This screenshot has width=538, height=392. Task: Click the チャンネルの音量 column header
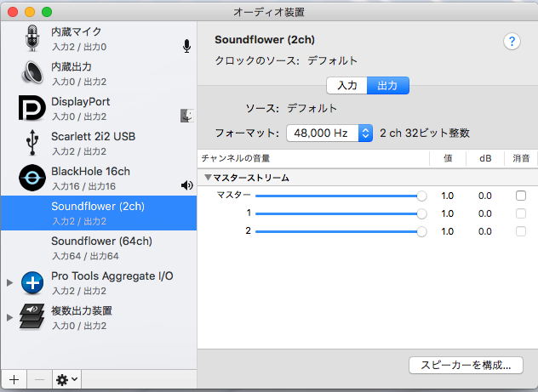click(x=313, y=158)
